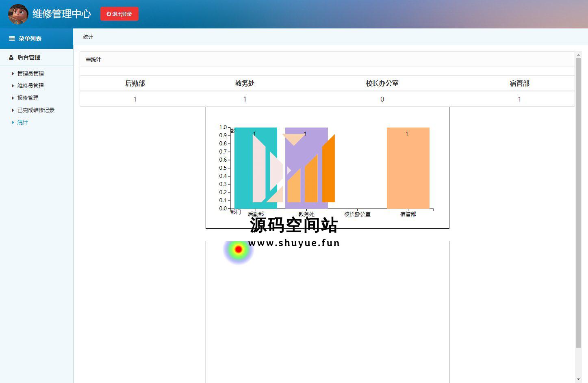Select the 统计 sidebar menu item
Viewport: 588px width, 383px height.
pyautogui.click(x=22, y=122)
